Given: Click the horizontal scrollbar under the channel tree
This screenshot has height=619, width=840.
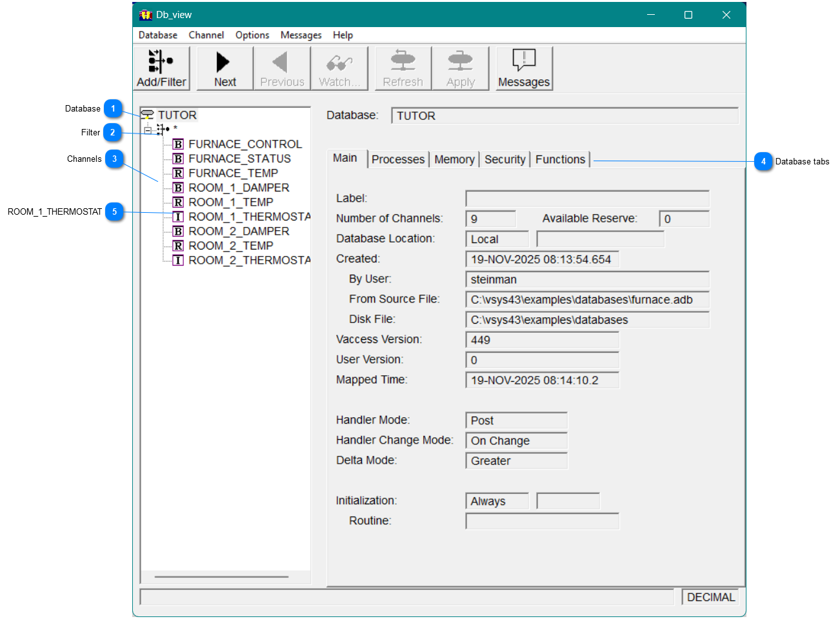Looking at the screenshot, I should [222, 576].
